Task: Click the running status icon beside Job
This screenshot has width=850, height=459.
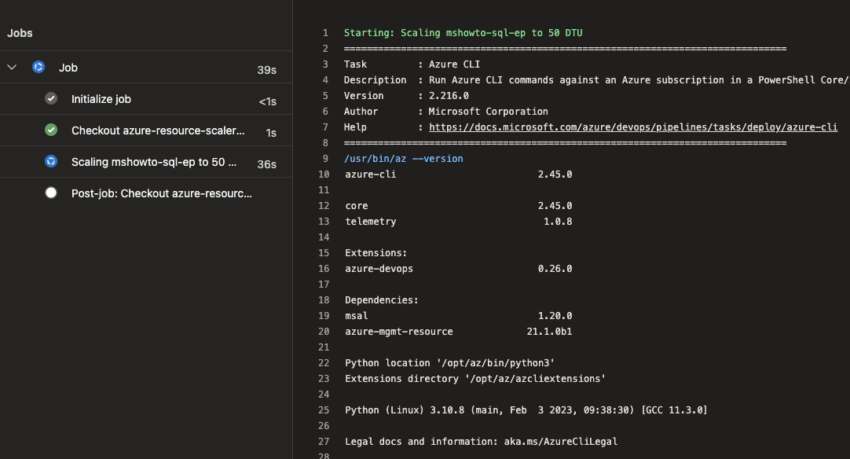Action: tap(38, 68)
